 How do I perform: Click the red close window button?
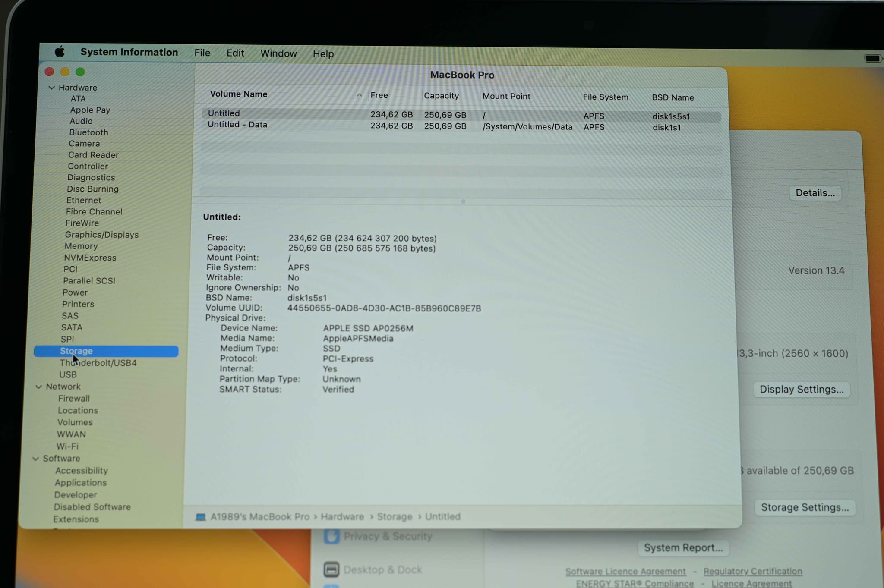click(x=49, y=72)
